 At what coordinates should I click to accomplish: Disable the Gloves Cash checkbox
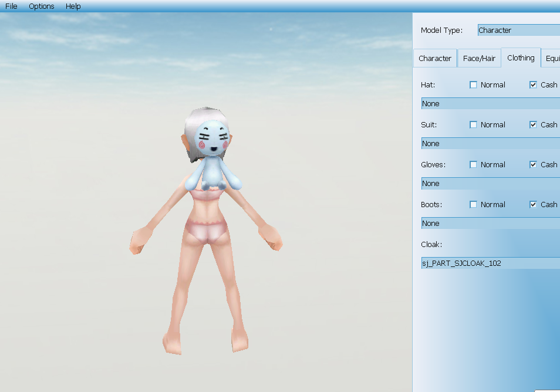point(533,165)
